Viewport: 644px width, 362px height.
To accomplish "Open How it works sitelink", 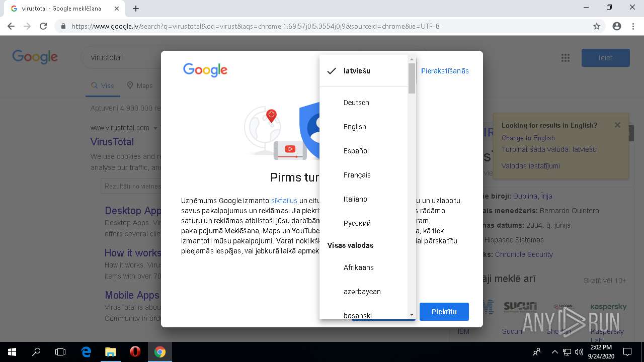I will tap(133, 253).
